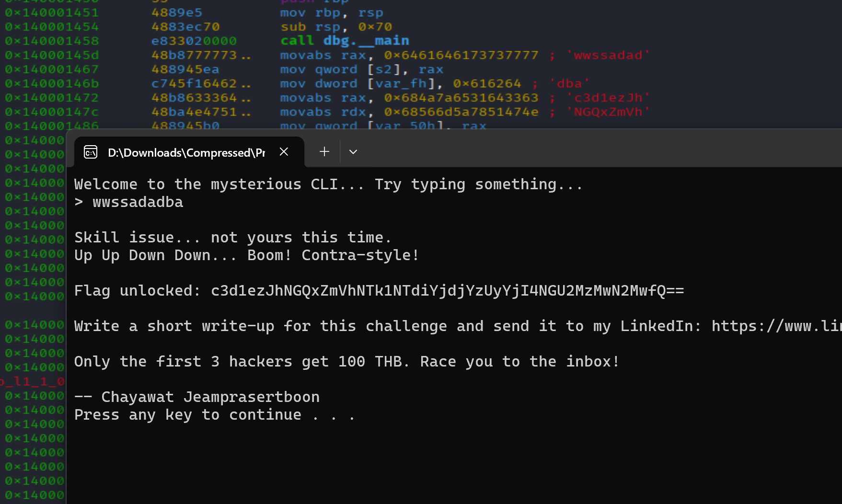The width and height of the screenshot is (842, 504).
Task: Click the 'wwssadad' string comment
Action: point(608,55)
